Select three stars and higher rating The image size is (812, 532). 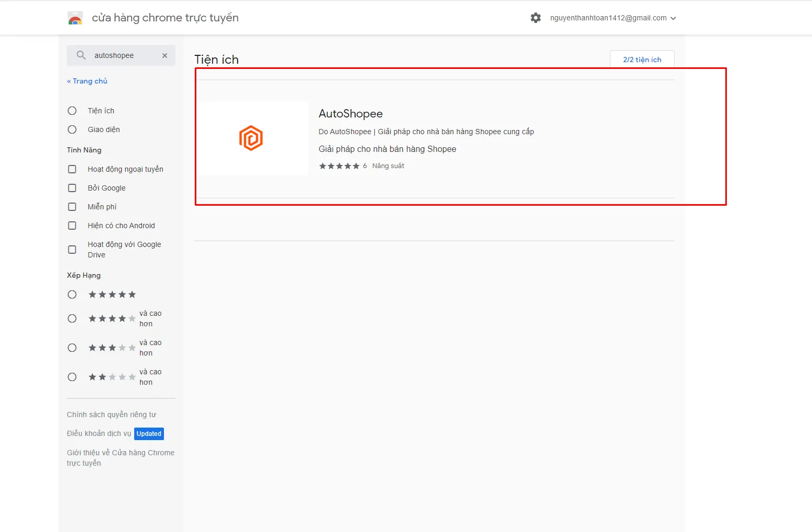pyautogui.click(x=72, y=348)
